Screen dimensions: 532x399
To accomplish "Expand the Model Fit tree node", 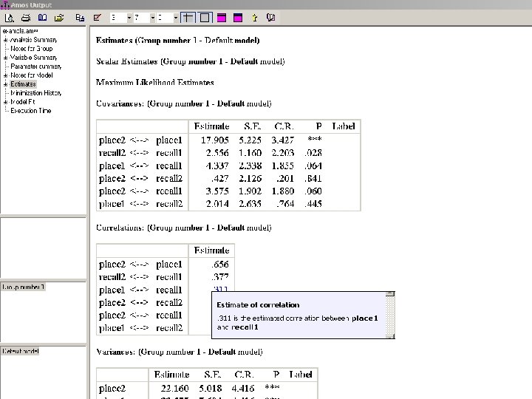I will click(5, 102).
